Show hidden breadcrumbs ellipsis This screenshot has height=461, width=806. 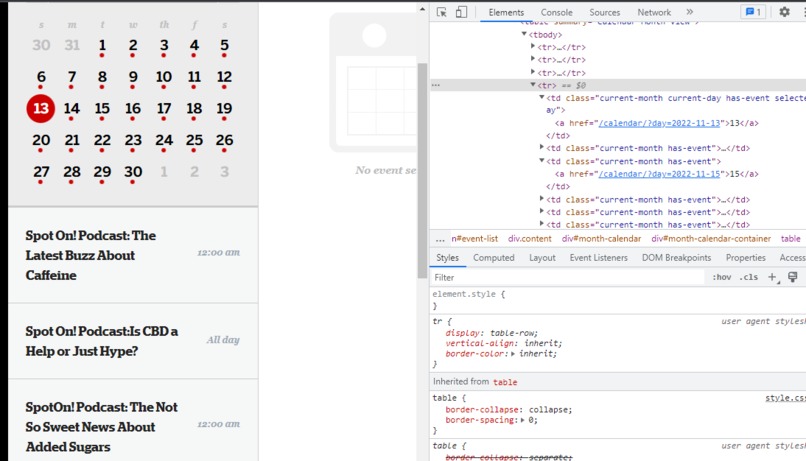click(440, 239)
